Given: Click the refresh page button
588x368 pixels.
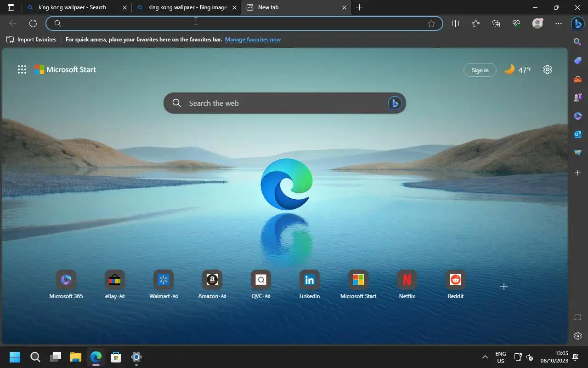Looking at the screenshot, I should (33, 23).
